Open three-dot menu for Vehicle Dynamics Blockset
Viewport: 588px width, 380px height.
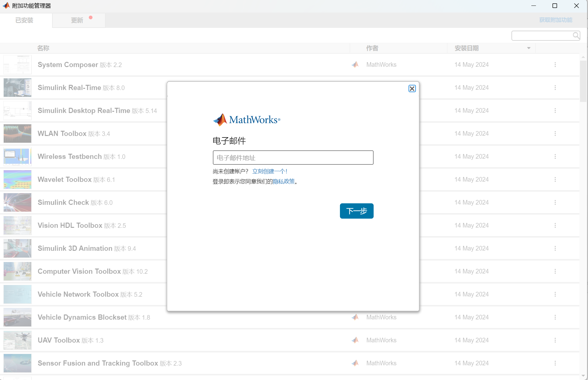click(x=555, y=317)
